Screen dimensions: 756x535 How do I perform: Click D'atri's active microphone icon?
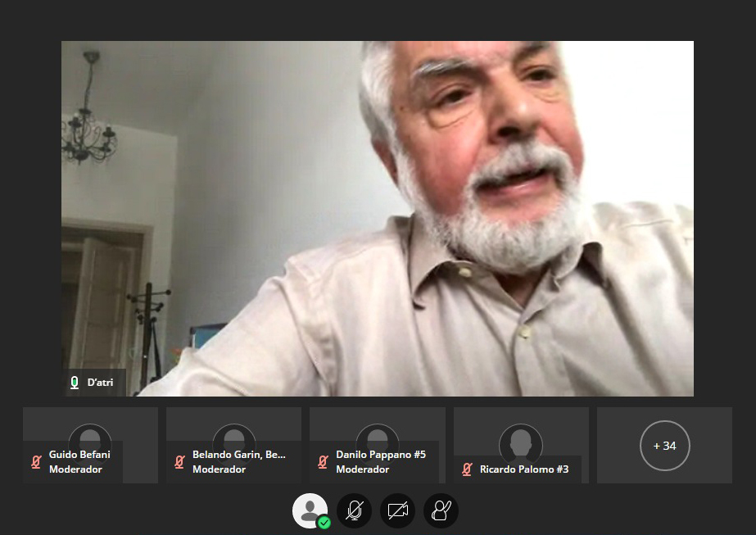(x=75, y=383)
